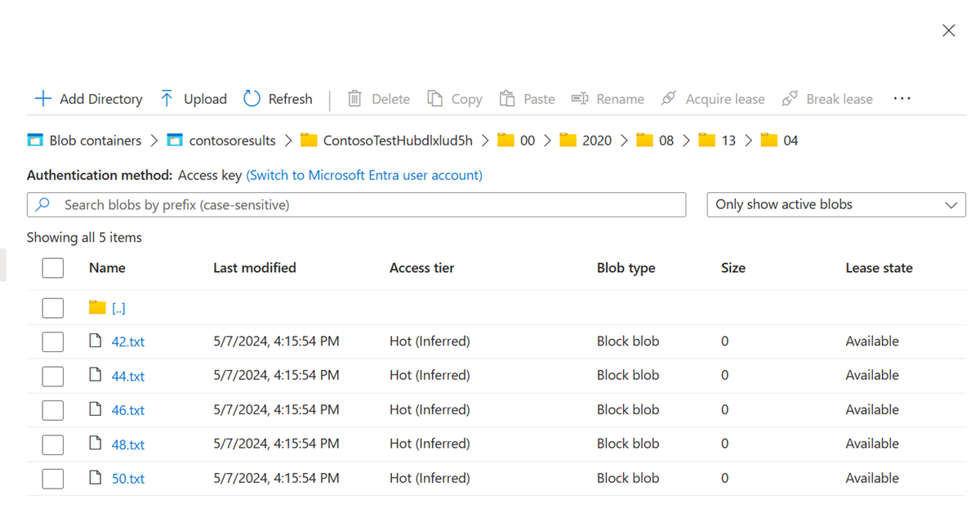
Task: Click the Copy icon in toolbar
Action: point(434,98)
